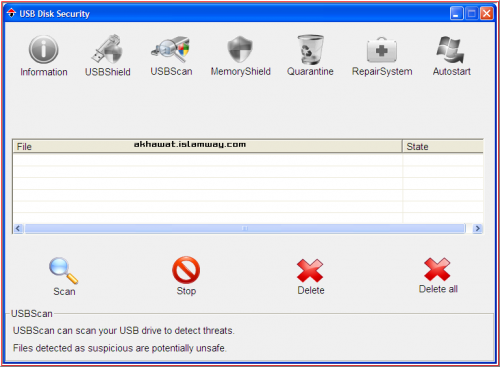Close the USB Disk Security window

point(487,14)
